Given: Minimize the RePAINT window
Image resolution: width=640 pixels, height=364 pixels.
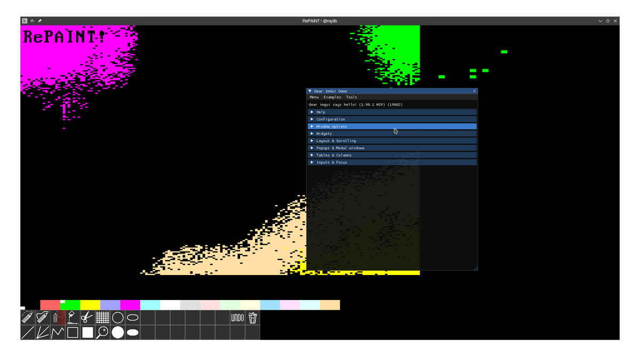Looking at the screenshot, I should point(600,21).
